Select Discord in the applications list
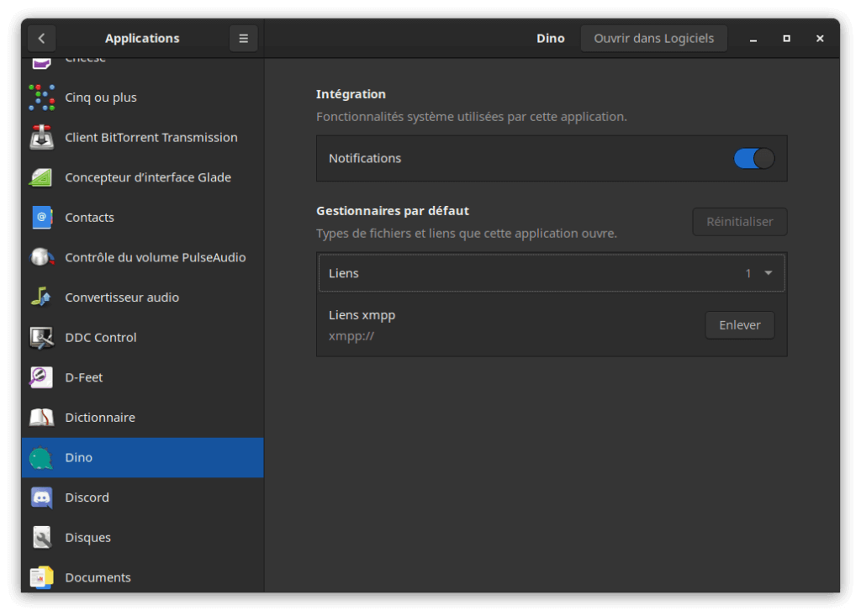The width and height of the screenshot is (861, 616). click(143, 498)
